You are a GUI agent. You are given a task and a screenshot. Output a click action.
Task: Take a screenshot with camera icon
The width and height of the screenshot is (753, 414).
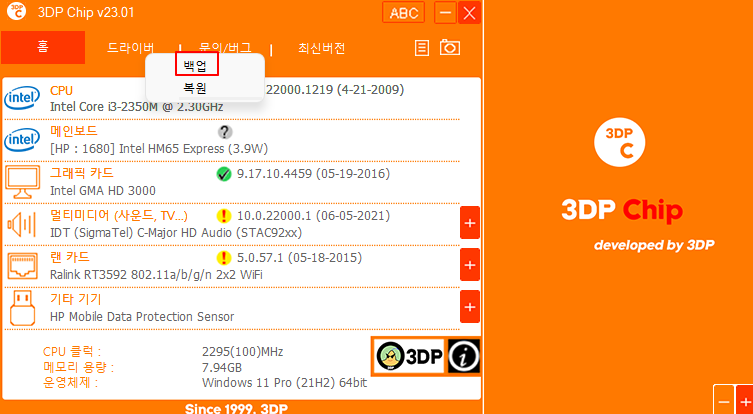tap(450, 48)
